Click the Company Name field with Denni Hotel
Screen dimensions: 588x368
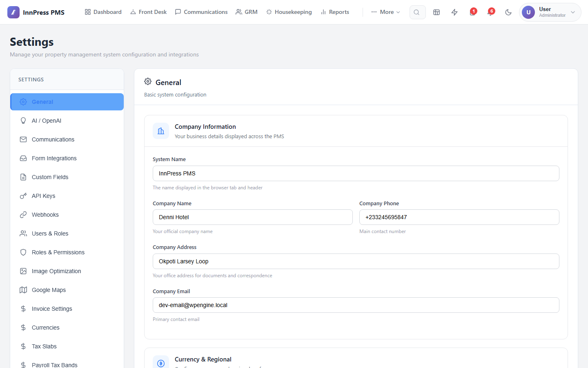pyautogui.click(x=253, y=217)
